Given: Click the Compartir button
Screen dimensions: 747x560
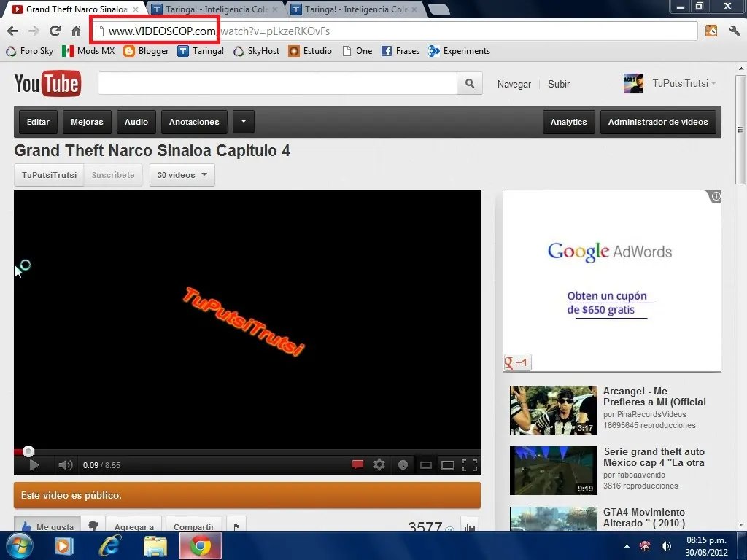Looking at the screenshot, I should click(x=194, y=525).
